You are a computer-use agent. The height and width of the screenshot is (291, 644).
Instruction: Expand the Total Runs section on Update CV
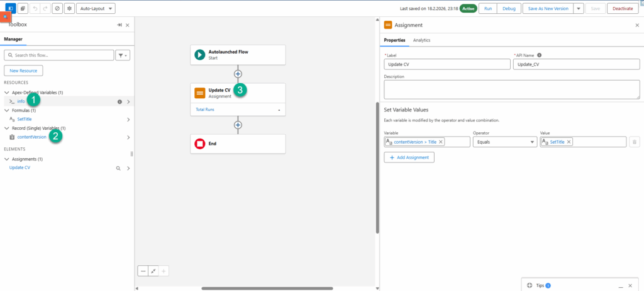click(x=278, y=110)
